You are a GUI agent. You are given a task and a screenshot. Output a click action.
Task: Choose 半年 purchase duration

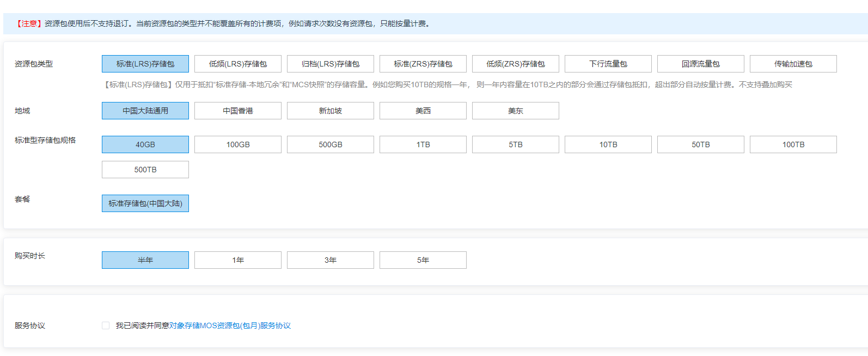(145, 260)
